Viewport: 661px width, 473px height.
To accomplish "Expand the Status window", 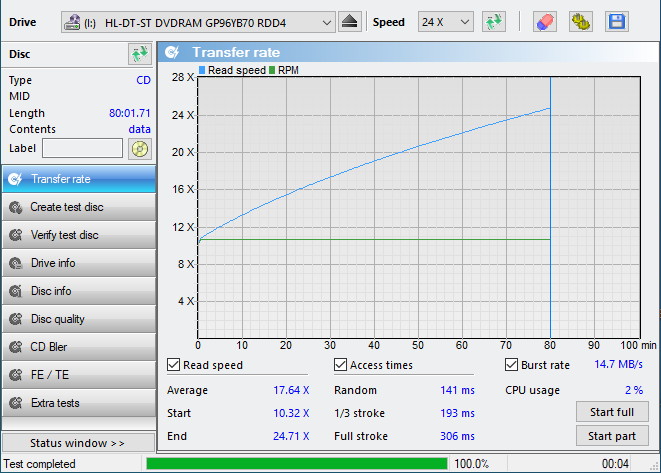I will tap(78, 443).
